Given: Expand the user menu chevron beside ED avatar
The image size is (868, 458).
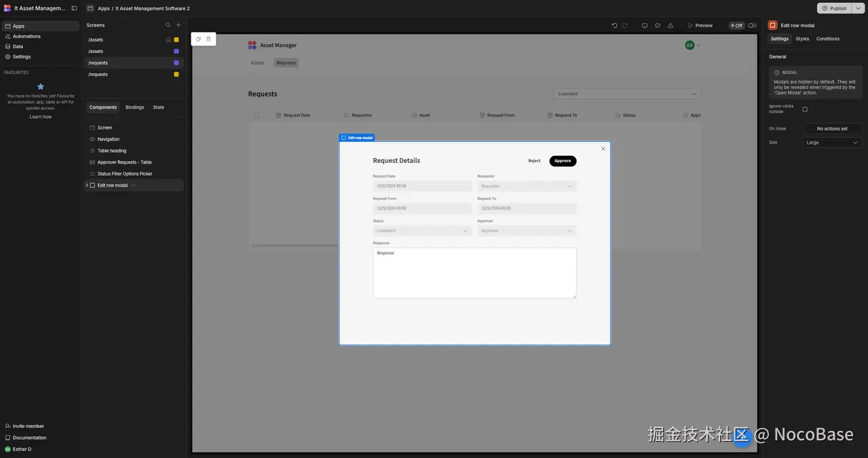Looking at the screenshot, I should (x=698, y=45).
